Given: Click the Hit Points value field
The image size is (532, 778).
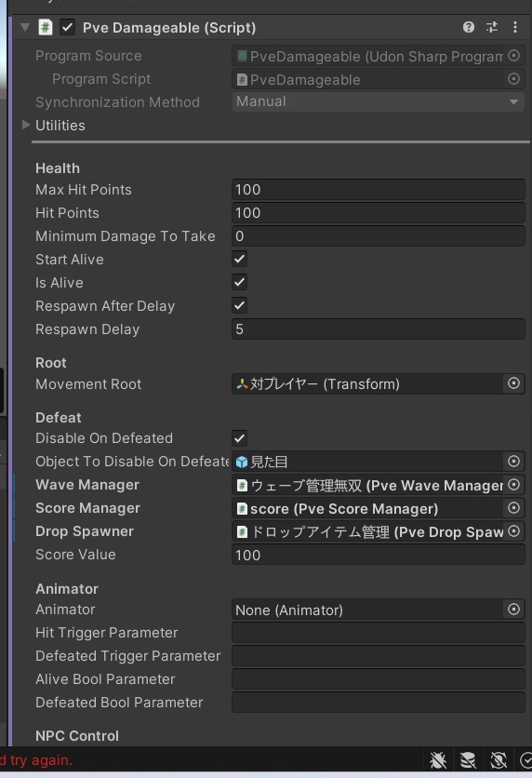Looking at the screenshot, I should pyautogui.click(x=379, y=213).
